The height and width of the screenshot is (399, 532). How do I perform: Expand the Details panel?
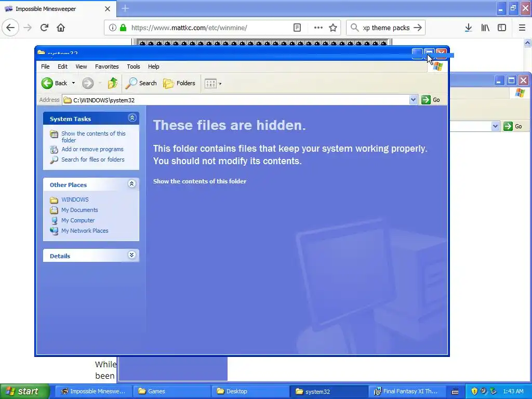click(x=131, y=255)
